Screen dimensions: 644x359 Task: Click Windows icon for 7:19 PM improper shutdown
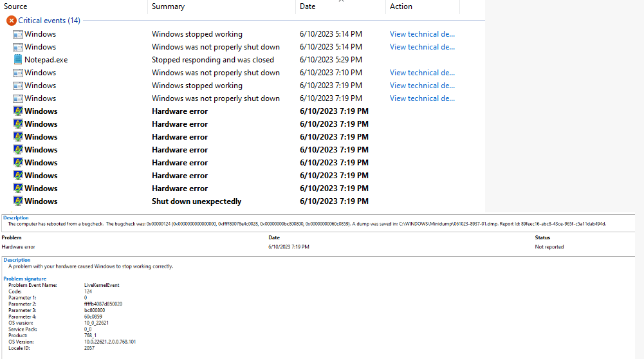tap(17, 98)
